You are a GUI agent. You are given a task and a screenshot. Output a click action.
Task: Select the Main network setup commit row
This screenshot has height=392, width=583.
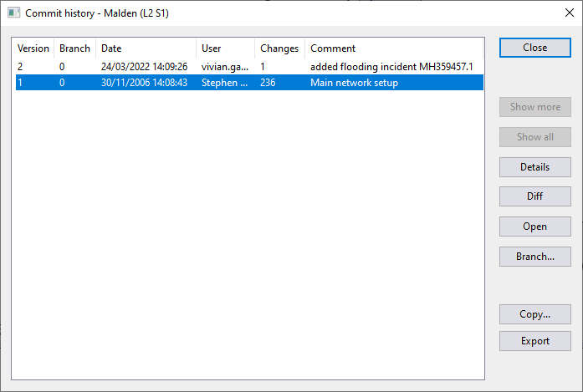[x=249, y=83]
